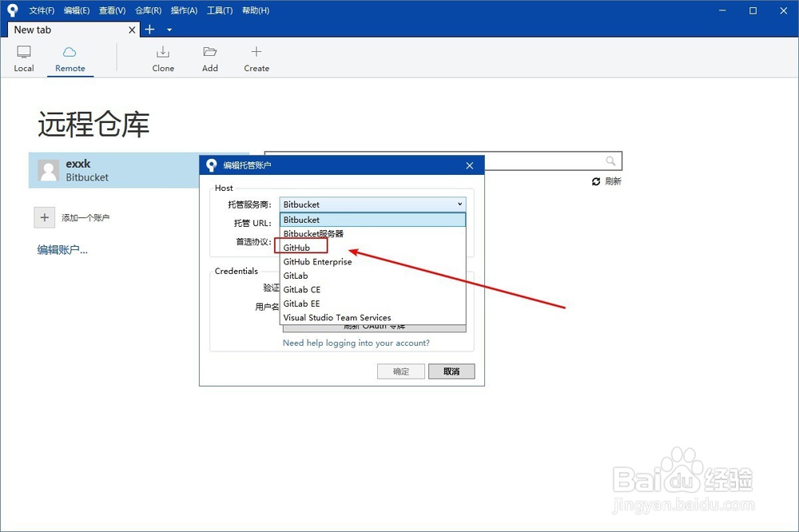
Task: Click the dialog's SourceTree icon
Action: pos(212,165)
